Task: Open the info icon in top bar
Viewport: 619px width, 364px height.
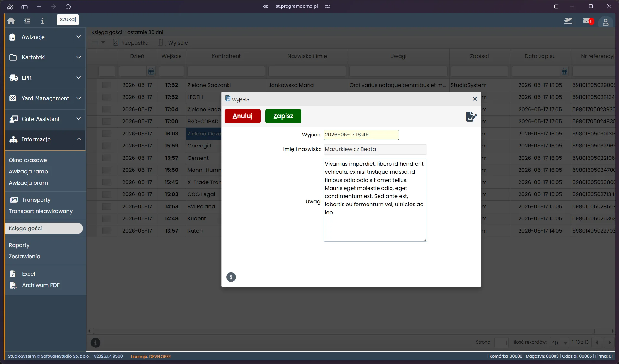Action: [x=42, y=21]
